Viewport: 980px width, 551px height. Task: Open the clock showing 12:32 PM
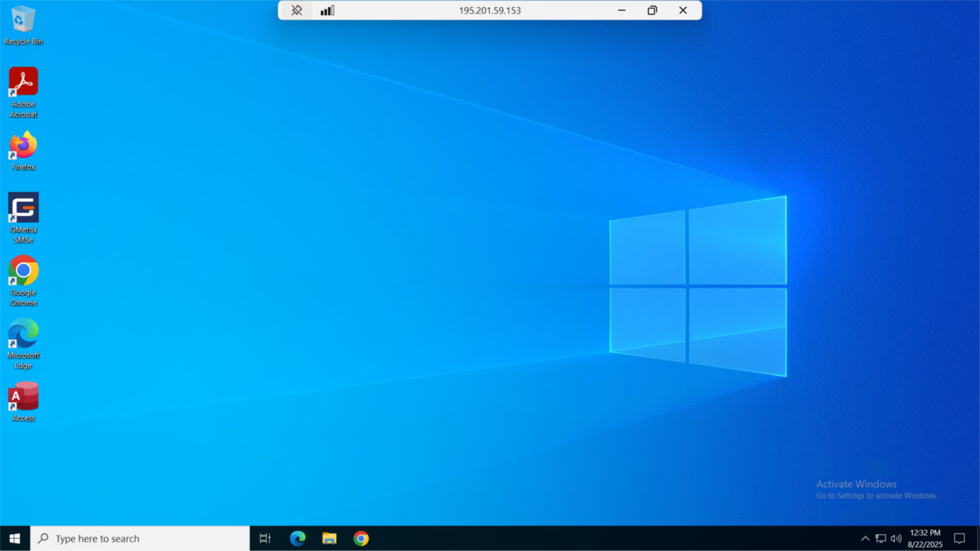(x=925, y=538)
